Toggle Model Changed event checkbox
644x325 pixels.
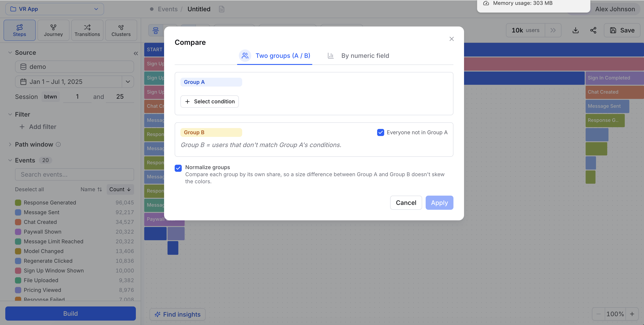pos(18,251)
